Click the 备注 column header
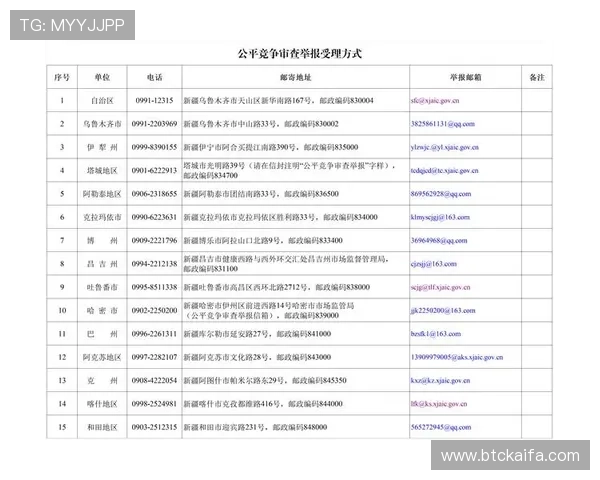The width and height of the screenshot is (600, 480). click(537, 77)
